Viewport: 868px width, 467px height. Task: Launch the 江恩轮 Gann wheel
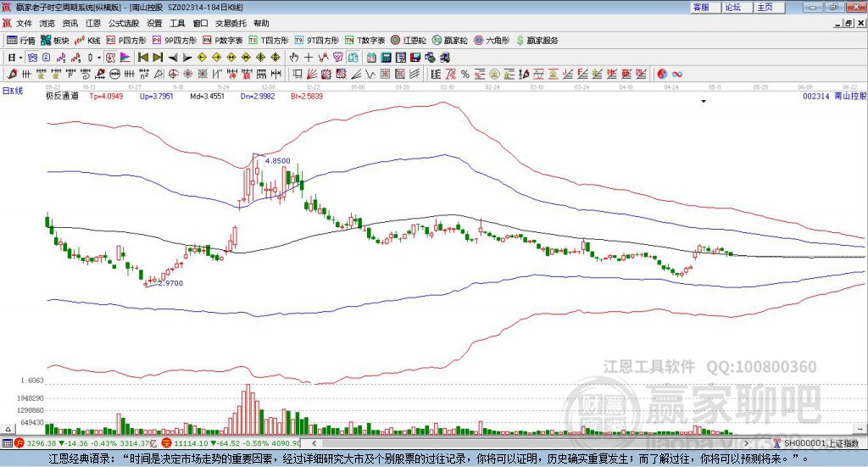click(409, 41)
